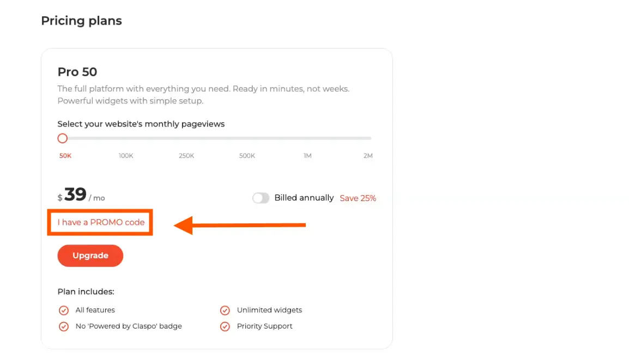Select the 100K pageviews mark

point(126,156)
